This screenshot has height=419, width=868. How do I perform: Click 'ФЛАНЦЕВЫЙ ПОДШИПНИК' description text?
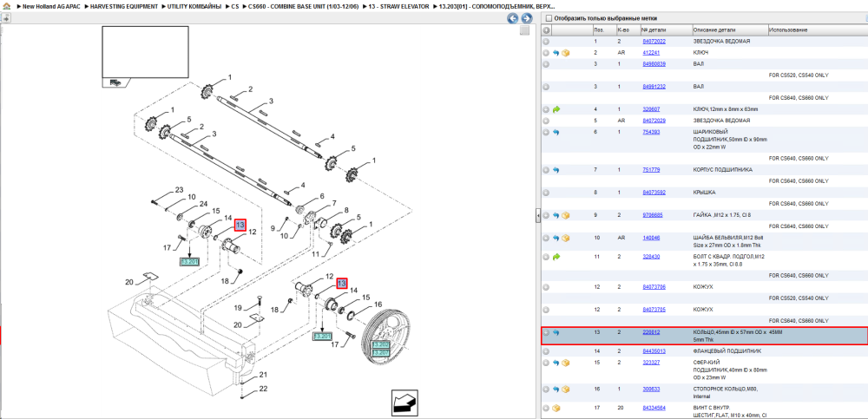pyautogui.click(x=727, y=351)
